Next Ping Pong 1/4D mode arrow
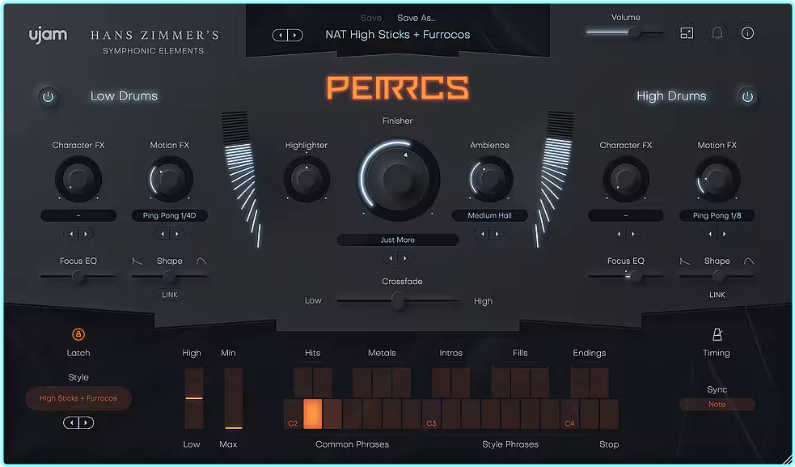The height and width of the screenshot is (467, 795). 177,234
